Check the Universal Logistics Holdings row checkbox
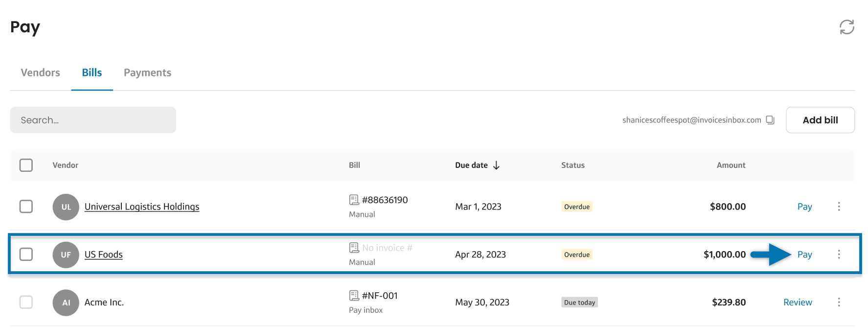This screenshot has height=328, width=868. pyautogui.click(x=26, y=207)
